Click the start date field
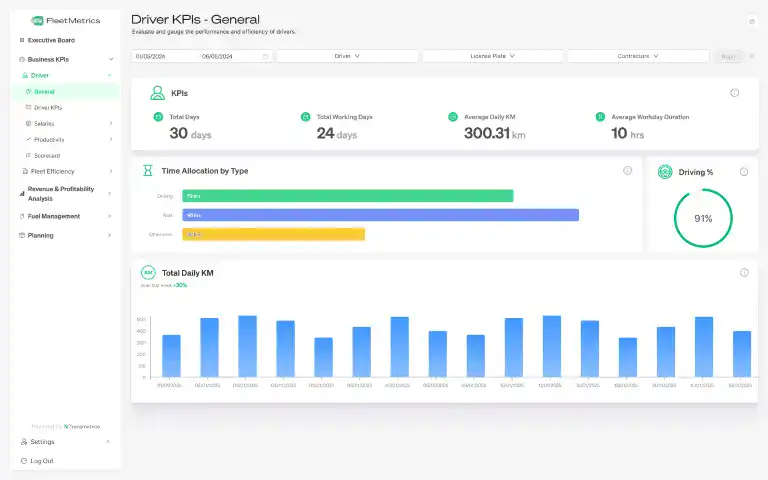768x480 pixels. point(150,56)
